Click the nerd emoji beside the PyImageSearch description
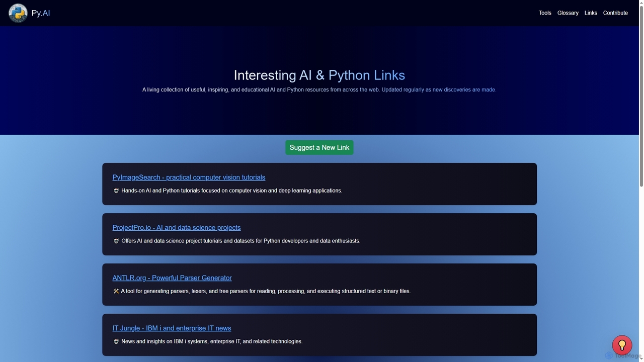The image size is (644, 362). pos(116,191)
